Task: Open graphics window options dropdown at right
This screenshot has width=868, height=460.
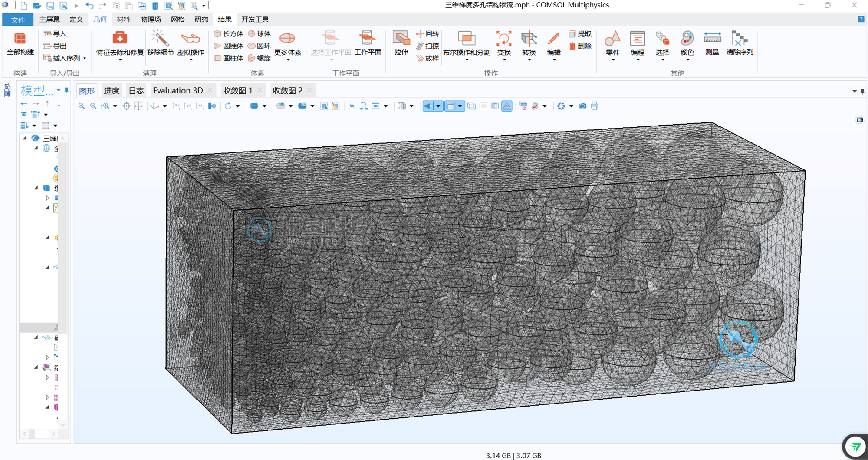Action: tap(854, 91)
